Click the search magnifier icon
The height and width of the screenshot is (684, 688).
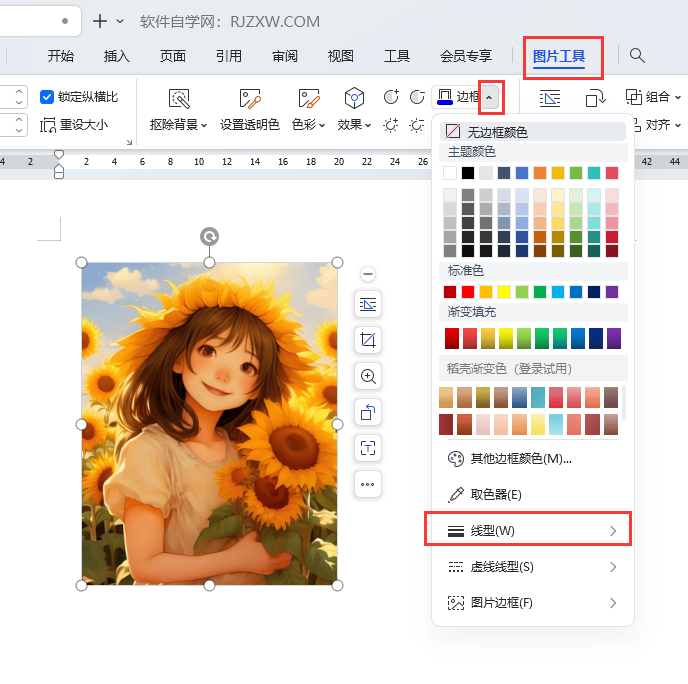pos(637,55)
